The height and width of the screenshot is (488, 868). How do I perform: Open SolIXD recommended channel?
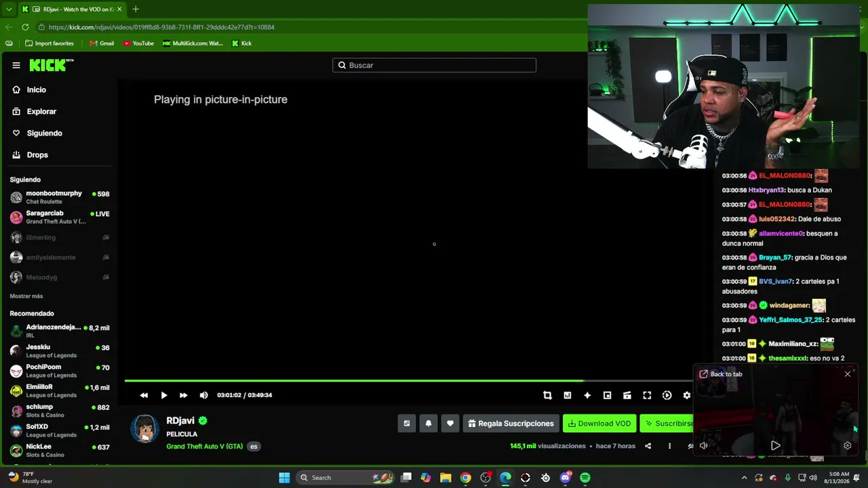click(x=60, y=430)
